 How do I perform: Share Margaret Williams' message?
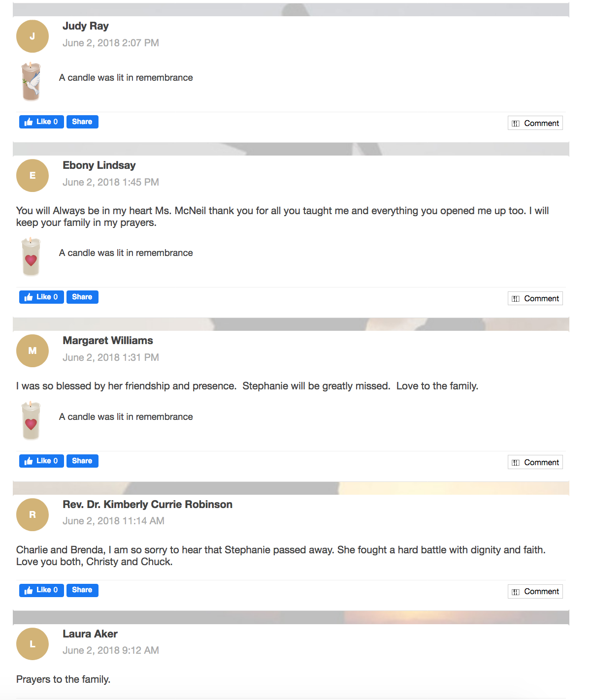(82, 461)
